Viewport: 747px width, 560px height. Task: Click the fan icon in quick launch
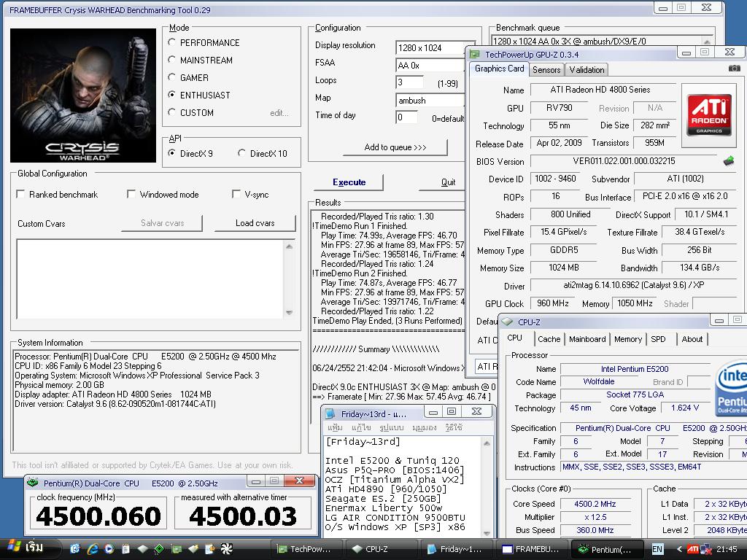click(x=227, y=549)
